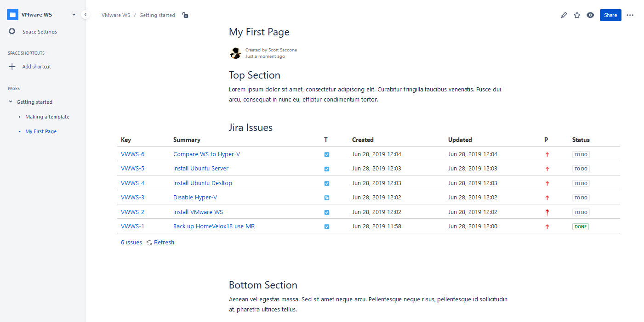Screen dimensions: 644x322
Task: Open page restrictions via the unlocked padlock icon
Action: click(x=185, y=15)
